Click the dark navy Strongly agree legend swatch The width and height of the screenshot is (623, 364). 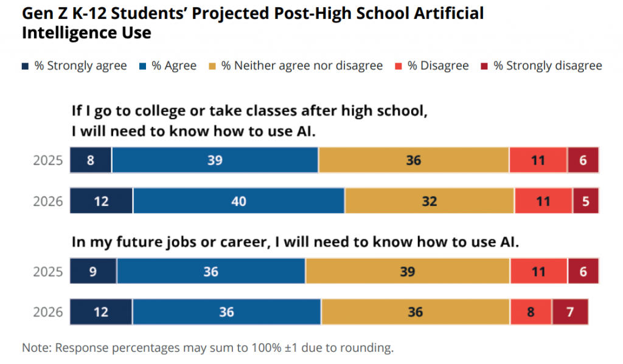25,66
